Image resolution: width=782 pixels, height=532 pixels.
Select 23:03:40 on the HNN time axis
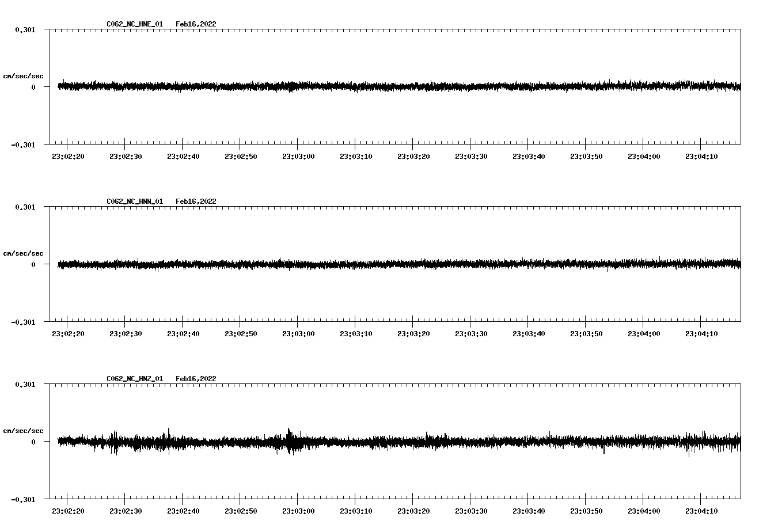pos(529,333)
